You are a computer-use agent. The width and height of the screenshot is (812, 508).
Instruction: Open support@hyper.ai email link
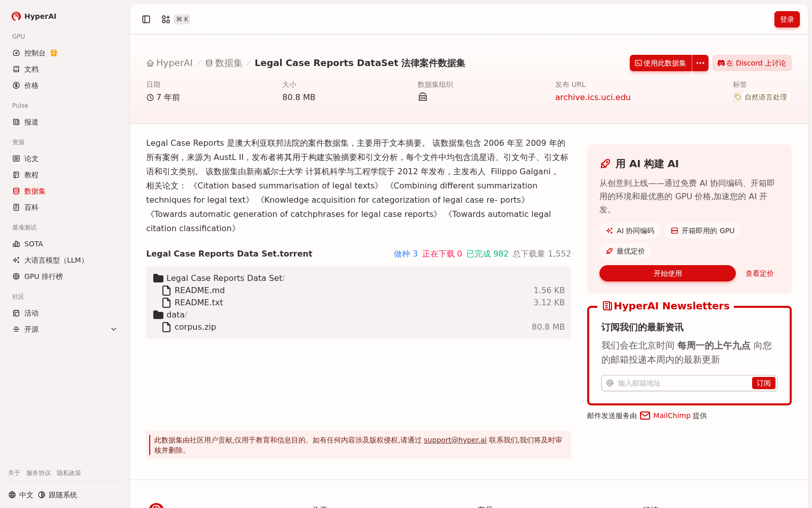[x=455, y=440]
